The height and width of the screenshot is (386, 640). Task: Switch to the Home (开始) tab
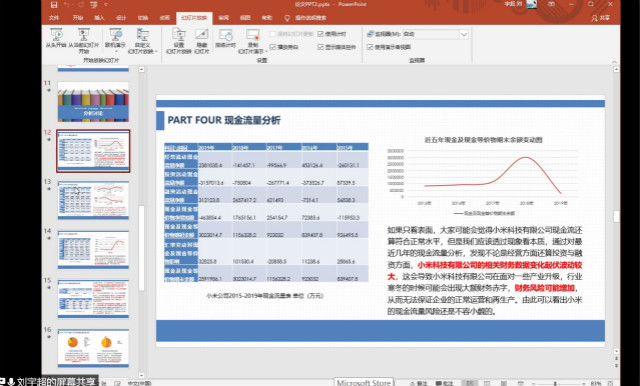tap(78, 18)
